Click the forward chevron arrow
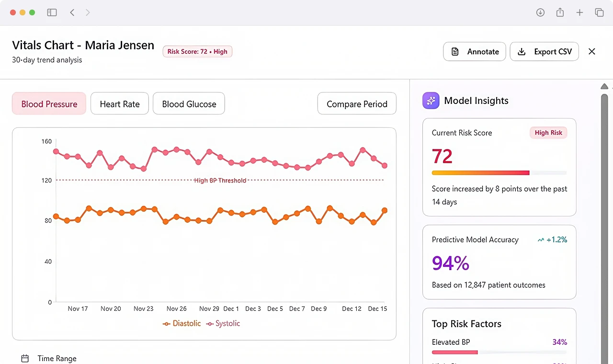 pyautogui.click(x=88, y=12)
